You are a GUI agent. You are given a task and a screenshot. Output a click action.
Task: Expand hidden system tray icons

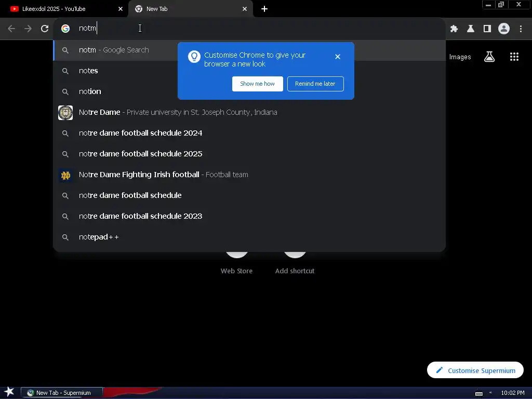coord(490,393)
